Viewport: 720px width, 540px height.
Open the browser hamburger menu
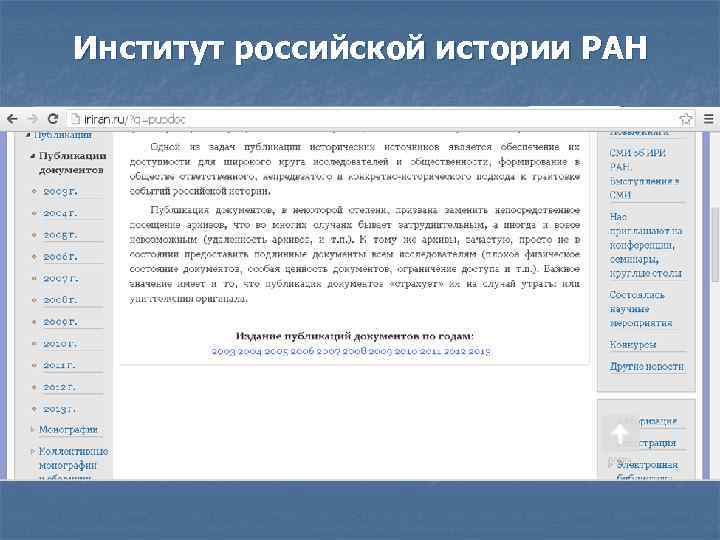tap(709, 119)
